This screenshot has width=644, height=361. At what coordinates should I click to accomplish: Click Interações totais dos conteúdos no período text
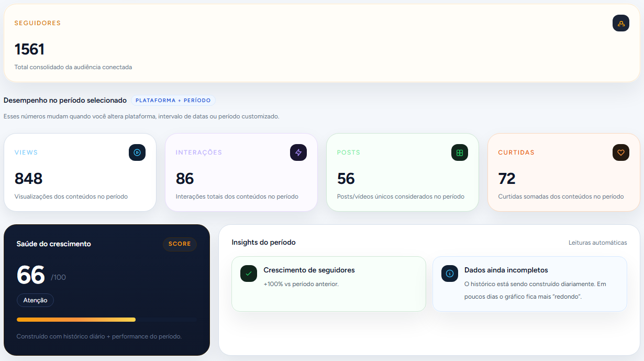pos(237,196)
